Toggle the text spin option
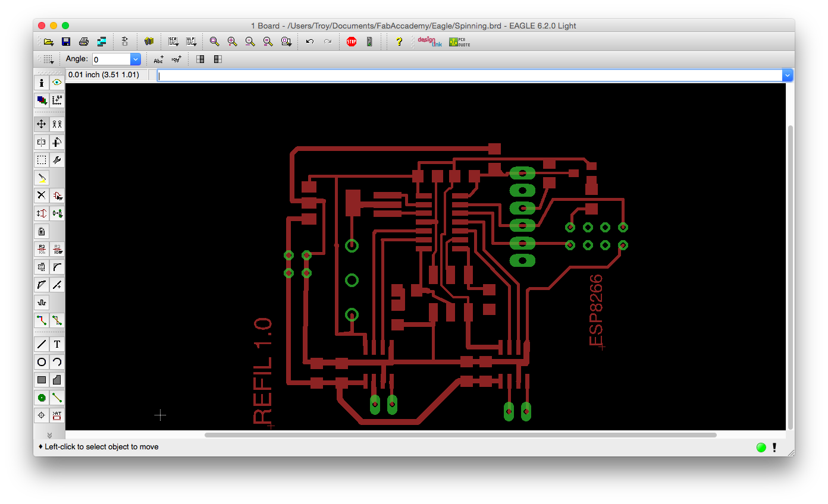This screenshot has height=504, width=828. pyautogui.click(x=159, y=59)
